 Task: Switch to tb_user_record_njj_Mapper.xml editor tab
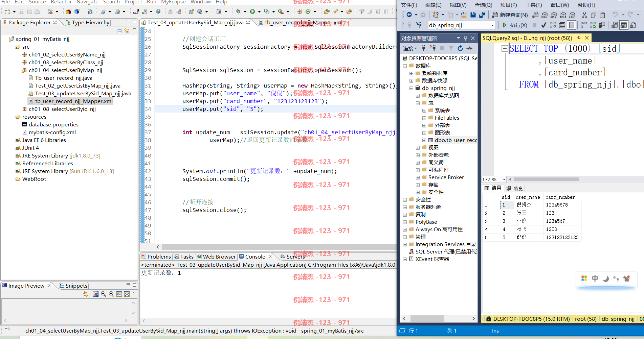(303, 22)
